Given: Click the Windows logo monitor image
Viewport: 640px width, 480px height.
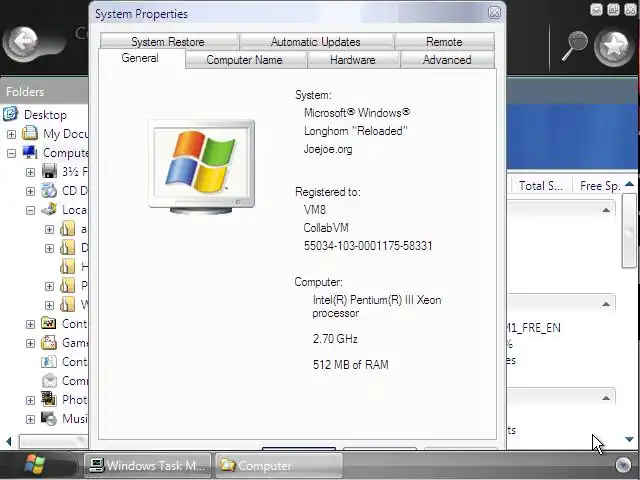Looking at the screenshot, I should (202, 167).
